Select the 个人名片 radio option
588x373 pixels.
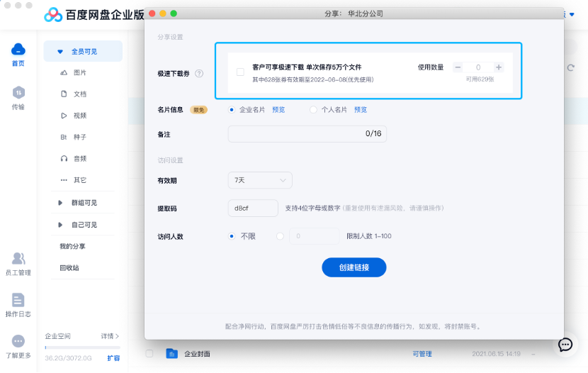[x=313, y=110]
